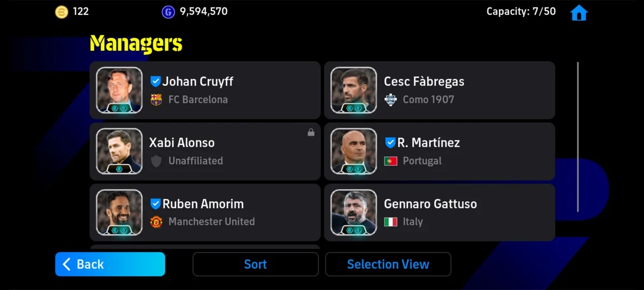The width and height of the screenshot is (644, 290).
Task: Tap the FC Barcelona crest icon
Action: pos(156,99)
